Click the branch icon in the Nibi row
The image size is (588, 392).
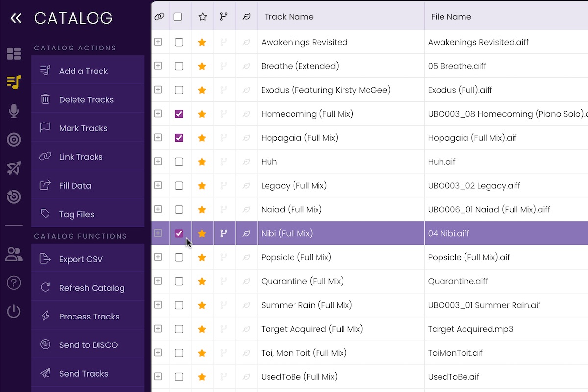pos(224,234)
